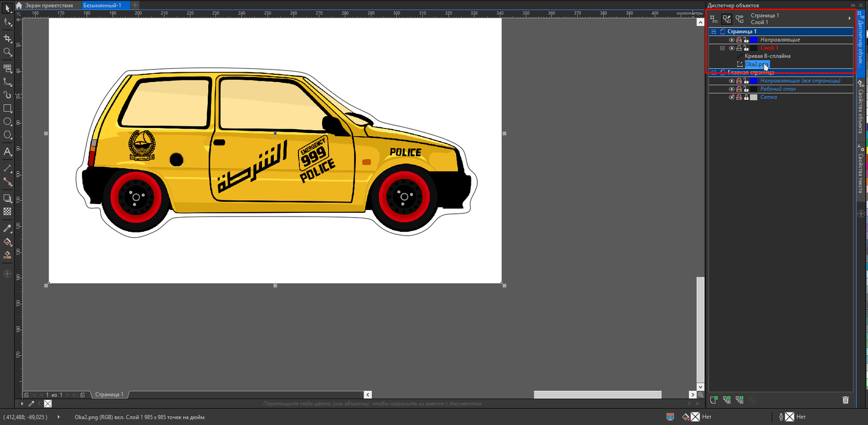Image resolution: width=868 pixels, height=425 pixels.
Task: Select the Transparency checkerboard tool
Action: click(x=8, y=212)
